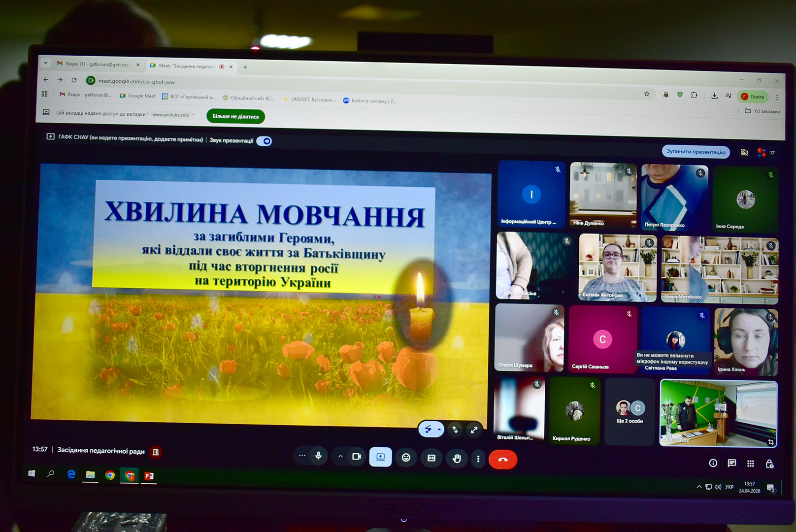Open the emoji reactions button

click(406, 458)
